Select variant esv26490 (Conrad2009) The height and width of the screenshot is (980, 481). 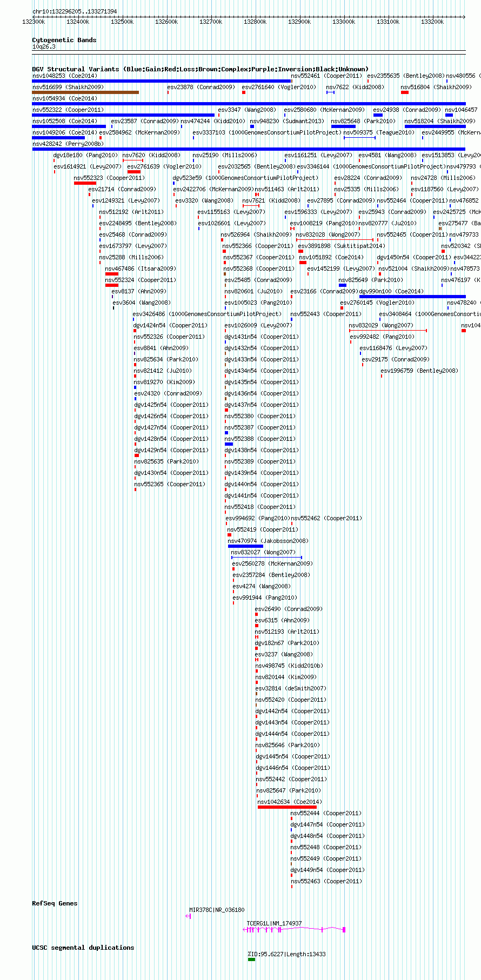coord(289,609)
